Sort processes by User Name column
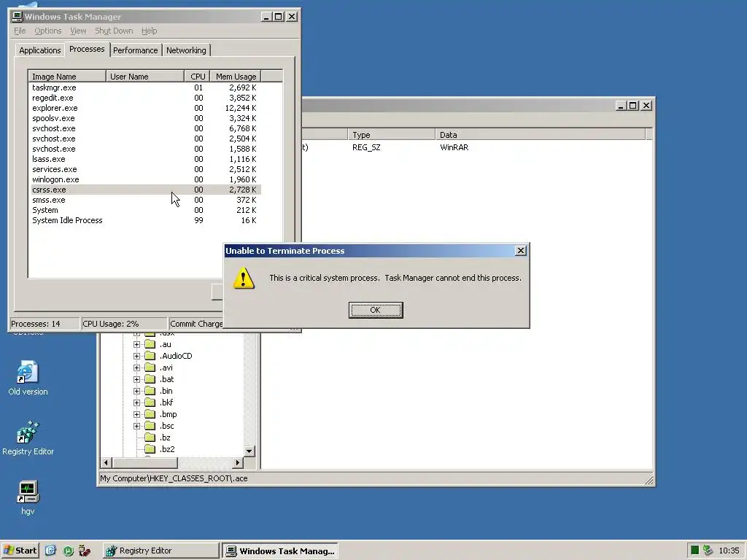747x560 pixels. [x=145, y=76]
